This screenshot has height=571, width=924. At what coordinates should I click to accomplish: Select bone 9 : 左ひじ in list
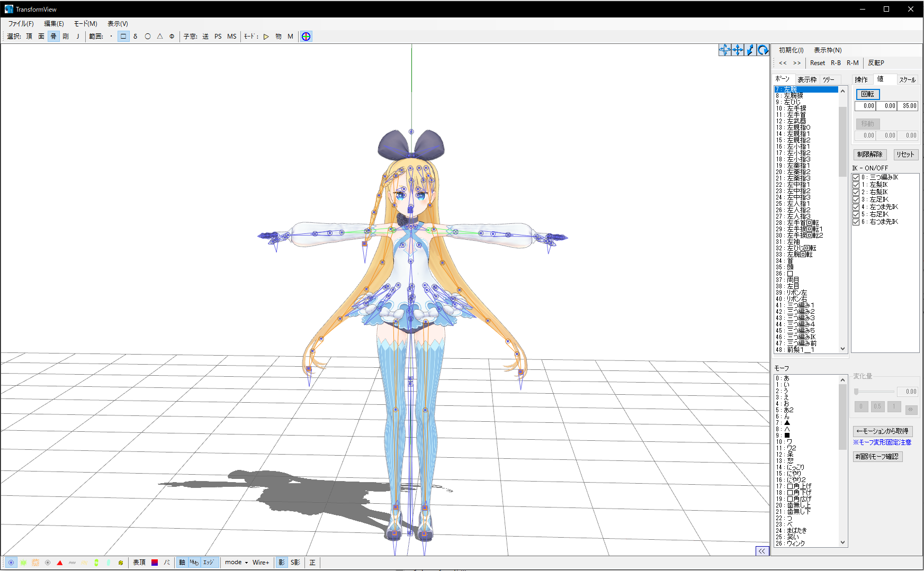point(806,102)
